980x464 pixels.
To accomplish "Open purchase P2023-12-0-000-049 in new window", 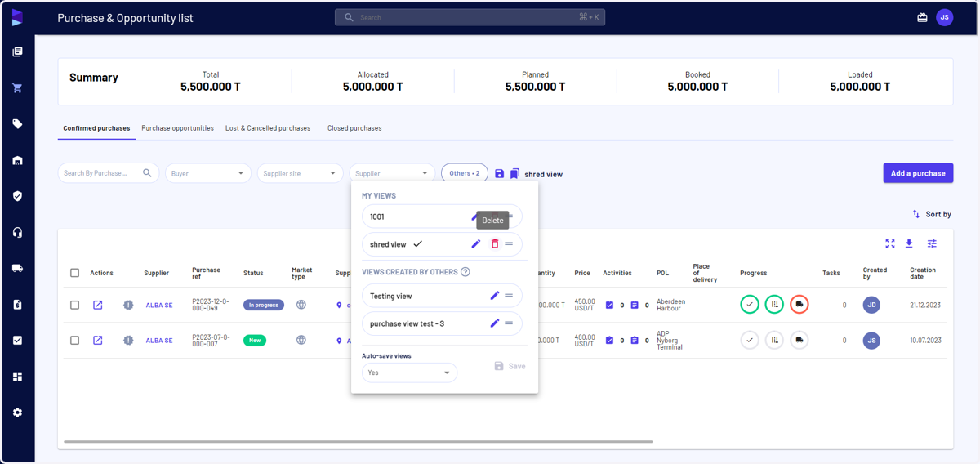I will click(x=98, y=305).
